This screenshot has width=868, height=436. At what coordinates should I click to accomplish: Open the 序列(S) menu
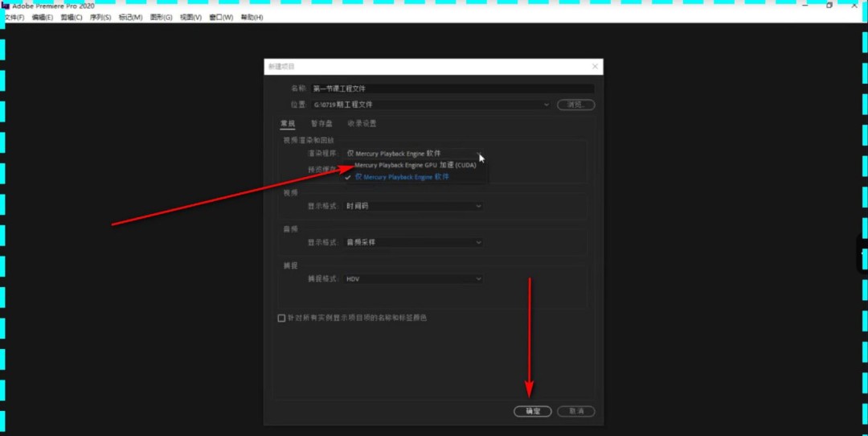tap(100, 17)
